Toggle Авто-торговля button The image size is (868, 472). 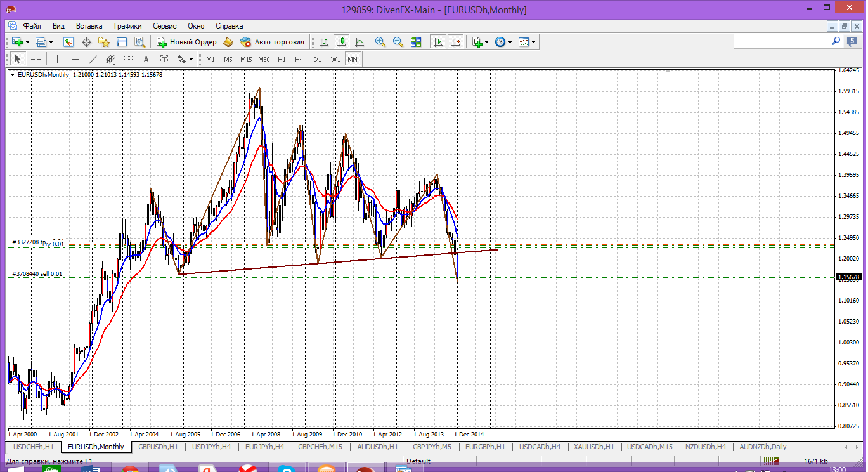pos(273,42)
